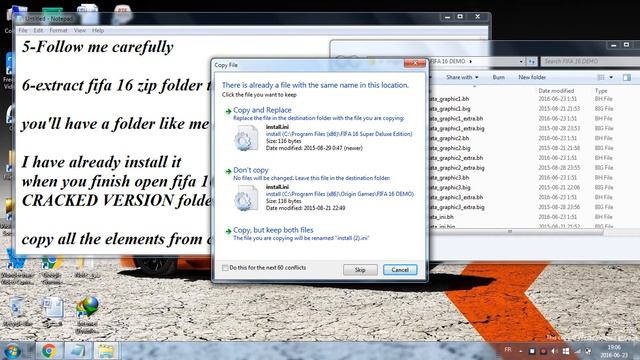Open the File Explorer taskbar icon

pyautogui.click(x=106, y=351)
